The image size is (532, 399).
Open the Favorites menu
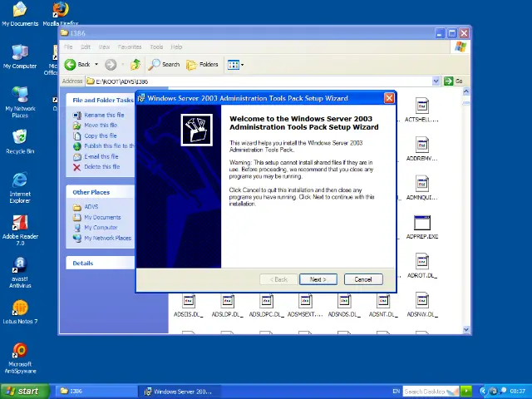[x=130, y=47]
